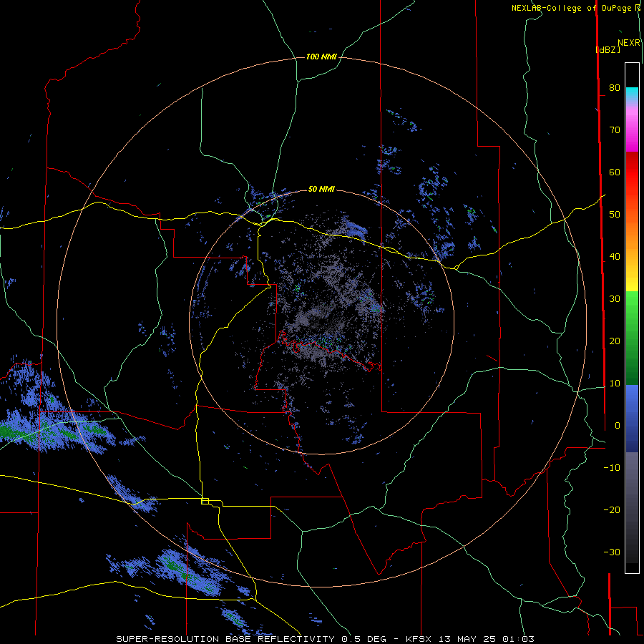Image resolution: width=644 pixels, height=644 pixels.
Task: Click the 10 value on the dBZ scale
Action: pos(615,384)
